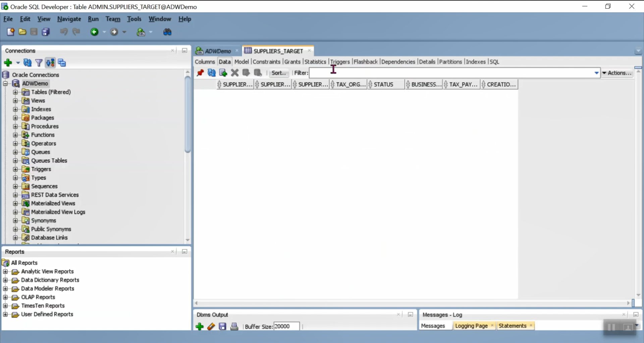
Task: Click the Redo arrow icon
Action: (76, 32)
